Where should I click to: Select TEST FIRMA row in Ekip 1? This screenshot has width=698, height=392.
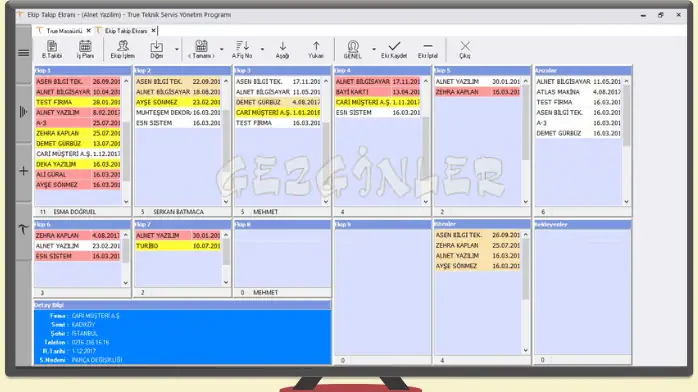click(x=78, y=102)
